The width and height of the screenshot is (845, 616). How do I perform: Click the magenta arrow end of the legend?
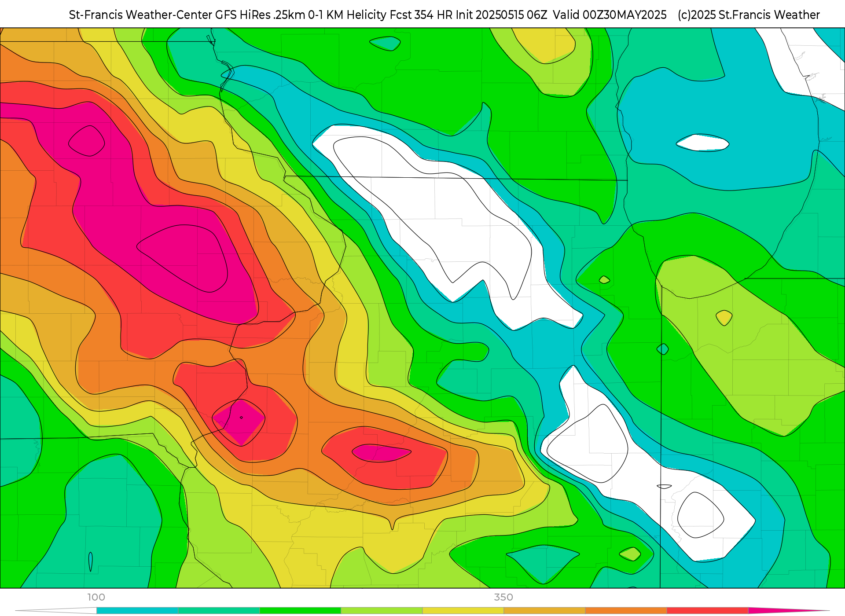789,611
